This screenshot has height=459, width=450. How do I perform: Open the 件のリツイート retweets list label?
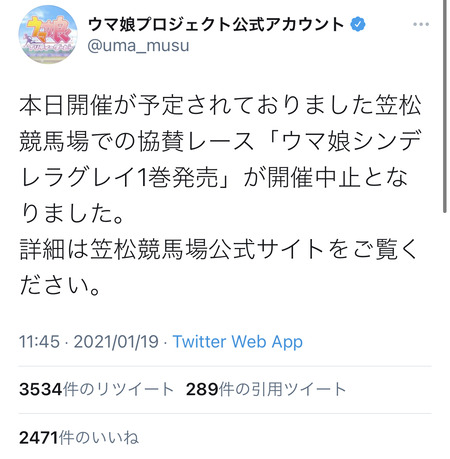click(x=118, y=389)
